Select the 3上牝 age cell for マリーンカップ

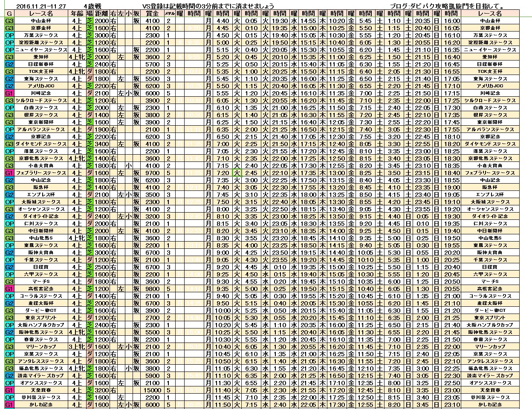point(77,347)
